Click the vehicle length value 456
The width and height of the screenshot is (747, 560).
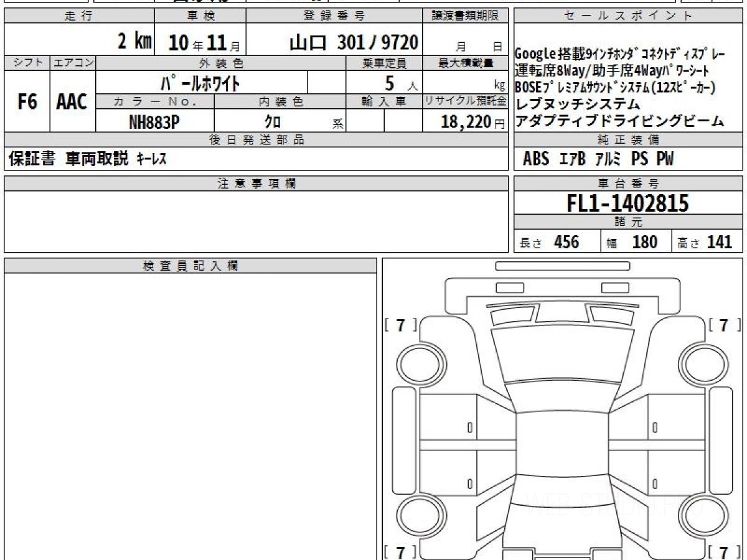point(566,242)
